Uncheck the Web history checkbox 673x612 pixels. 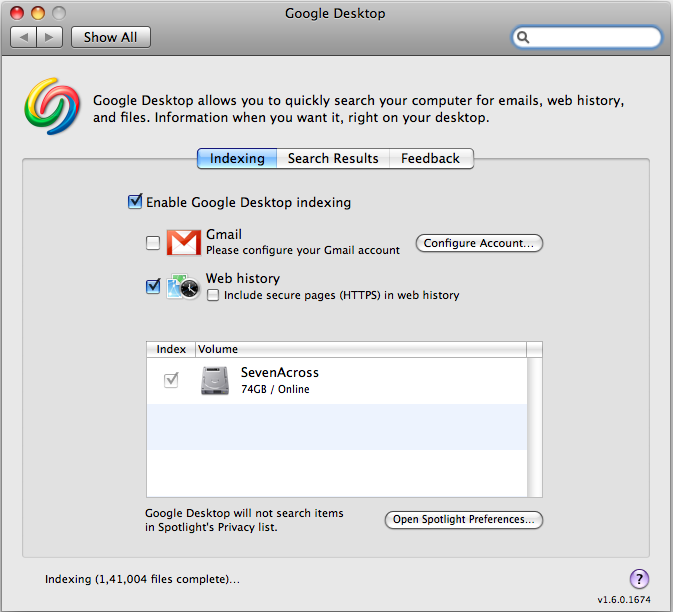coord(153,286)
